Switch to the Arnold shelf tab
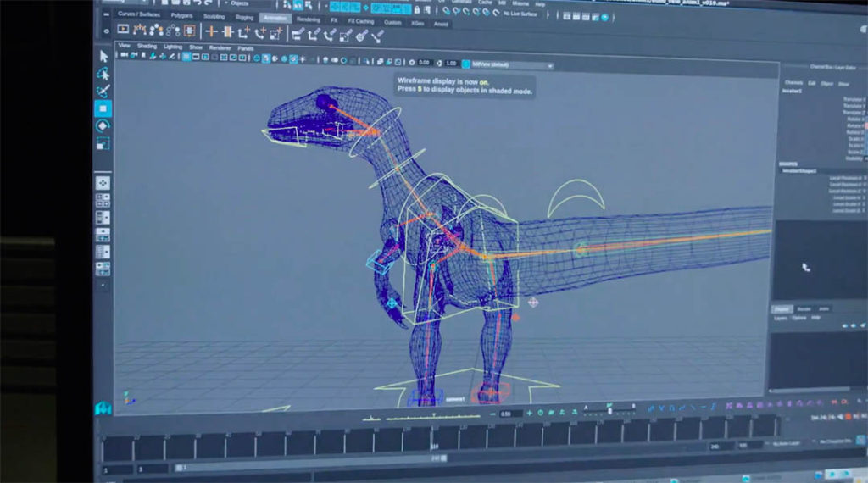The width and height of the screenshot is (868, 483). (441, 24)
